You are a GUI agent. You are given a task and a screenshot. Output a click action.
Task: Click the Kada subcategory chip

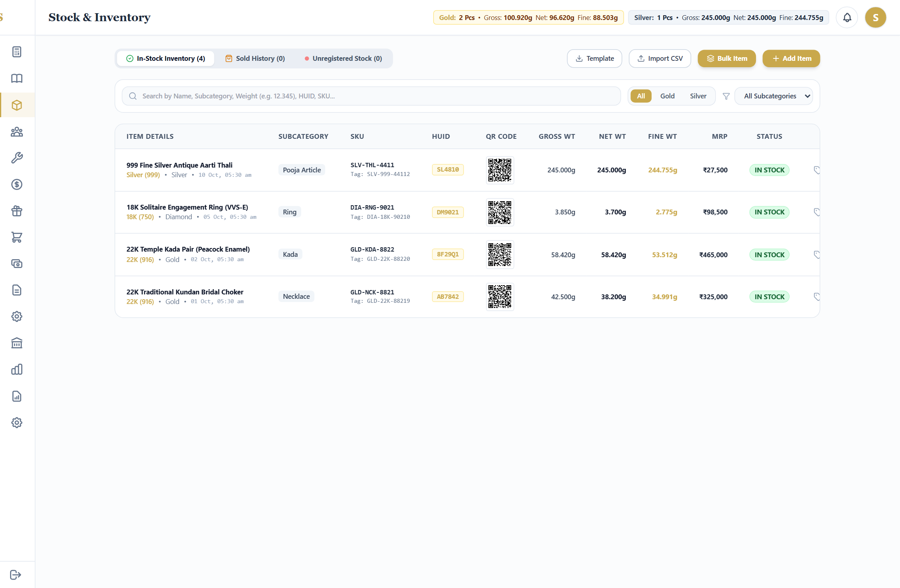pos(290,254)
